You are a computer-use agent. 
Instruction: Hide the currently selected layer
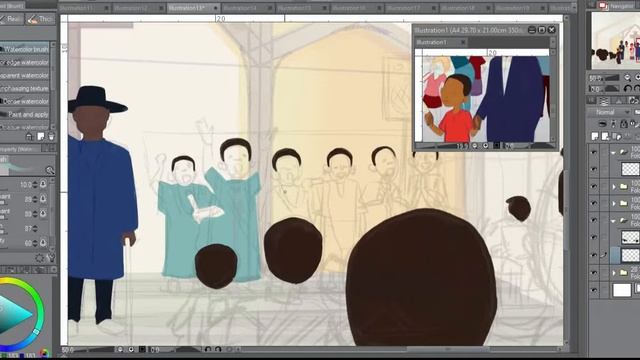pyautogui.click(x=594, y=255)
